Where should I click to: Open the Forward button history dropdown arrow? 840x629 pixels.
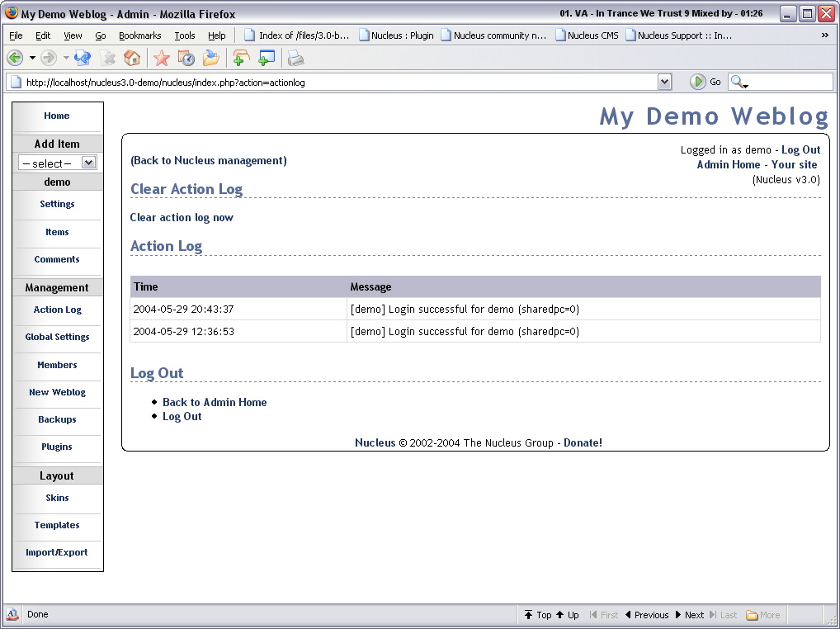click(66, 58)
